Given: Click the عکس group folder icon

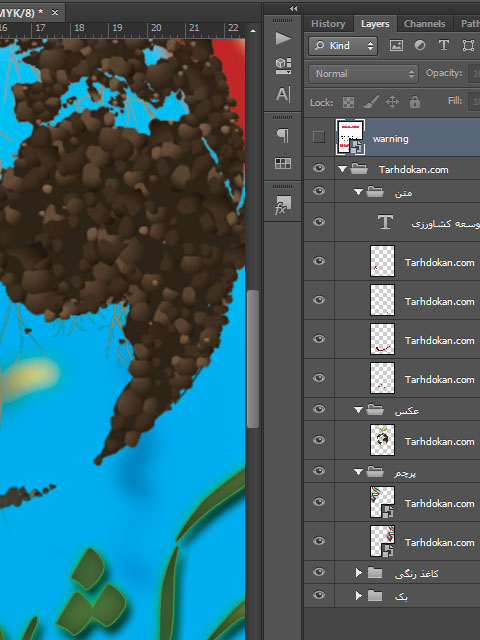Looking at the screenshot, I should [x=375, y=409].
